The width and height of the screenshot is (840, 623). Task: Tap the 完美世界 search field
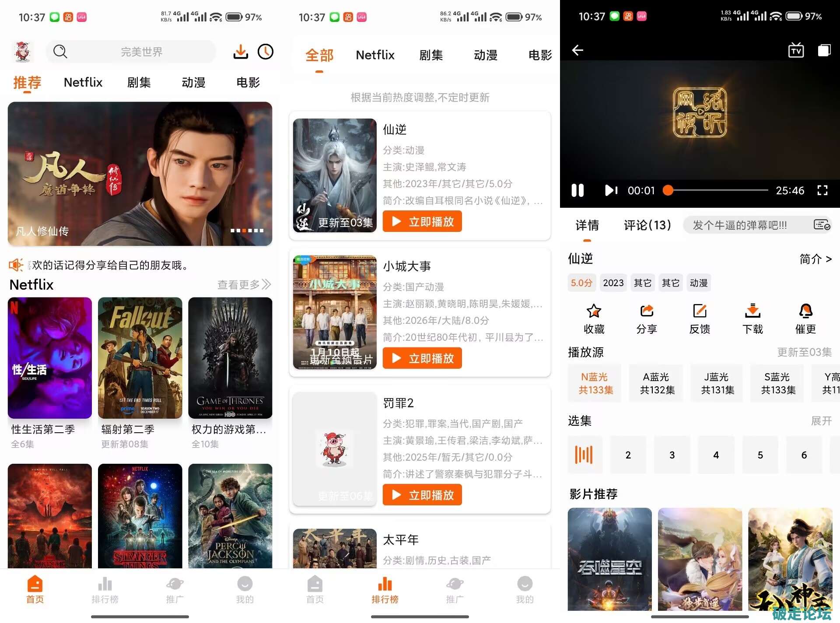point(141,52)
